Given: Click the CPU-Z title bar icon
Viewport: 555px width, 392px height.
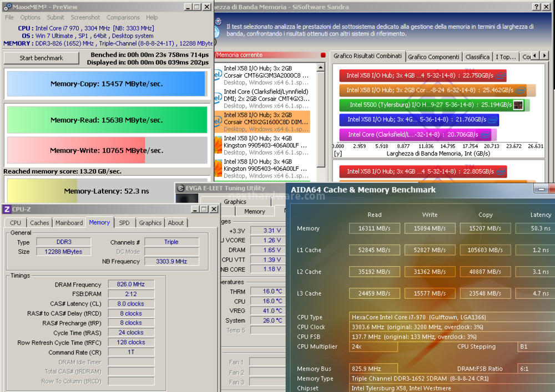Looking at the screenshot, I should pyautogui.click(x=7, y=209).
